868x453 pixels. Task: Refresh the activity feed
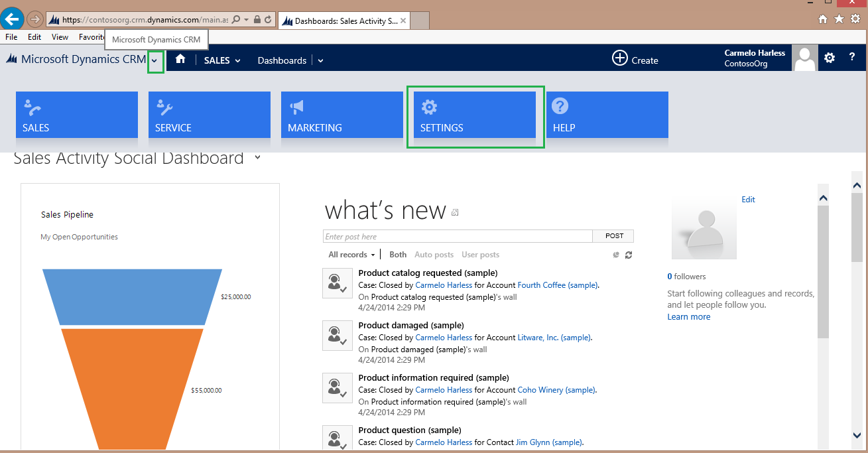coord(628,254)
